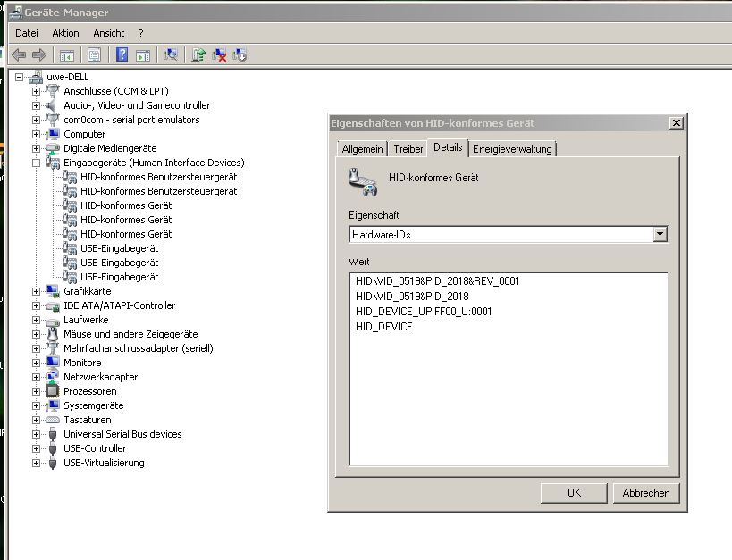Open the Ansicht menu
The height and width of the screenshot is (560, 732).
(x=109, y=33)
